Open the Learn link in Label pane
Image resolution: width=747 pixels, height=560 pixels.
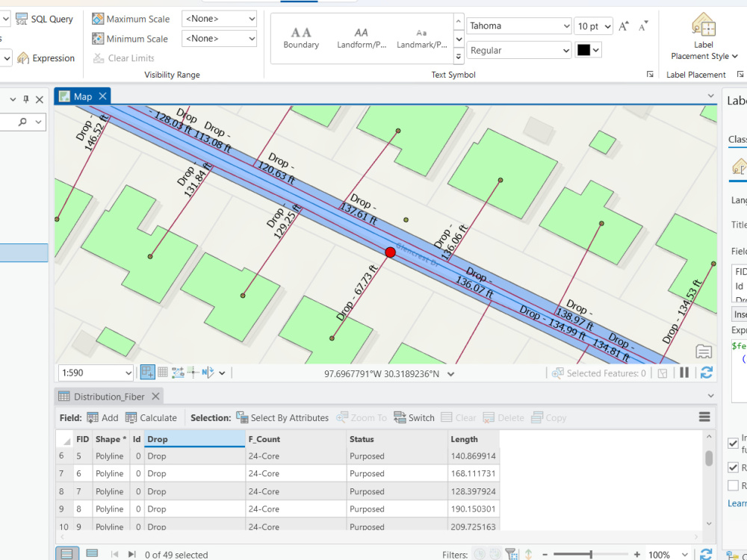pyautogui.click(x=737, y=503)
